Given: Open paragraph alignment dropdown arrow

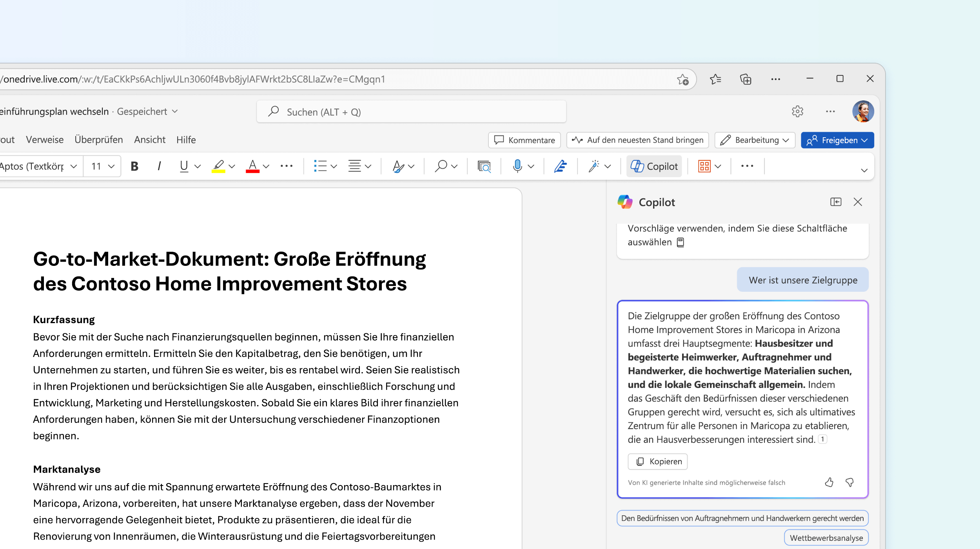Looking at the screenshot, I should click(368, 167).
